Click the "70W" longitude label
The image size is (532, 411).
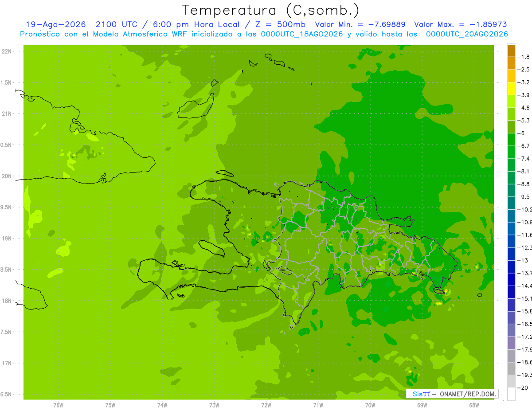(x=370, y=405)
